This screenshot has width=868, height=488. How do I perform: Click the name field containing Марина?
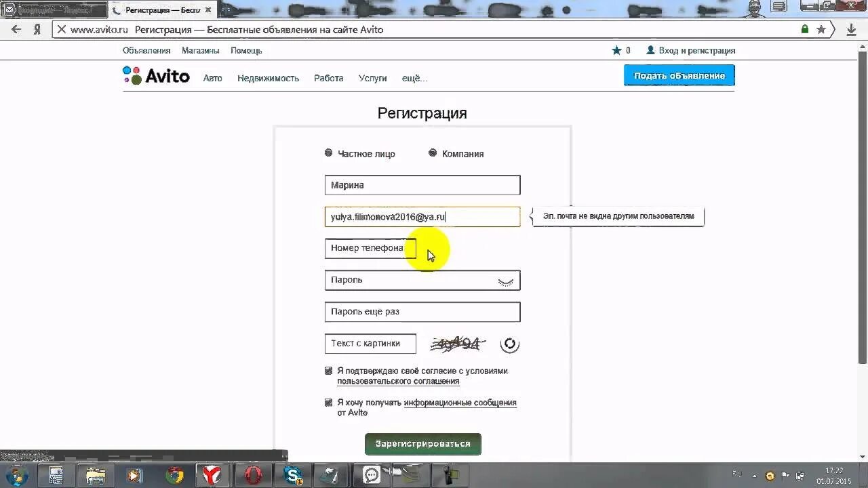[422, 185]
